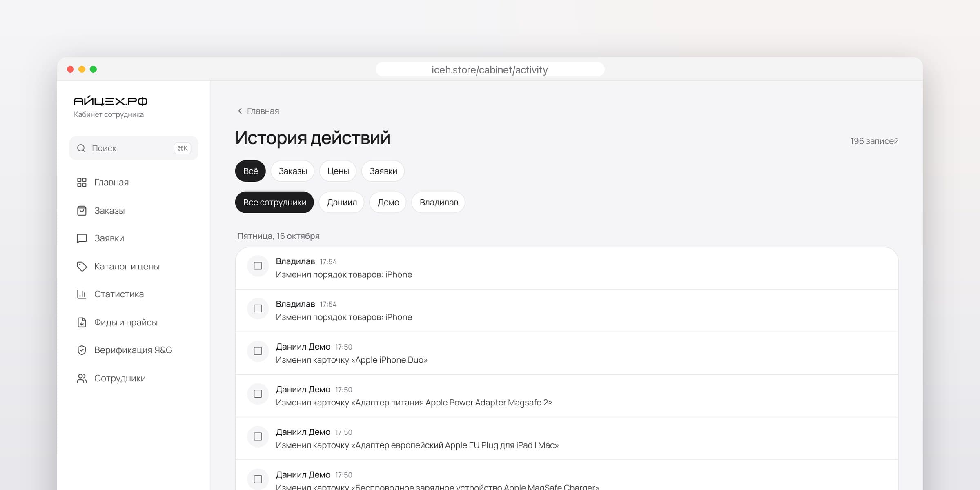Click the Заказы shopping bag icon

point(82,211)
